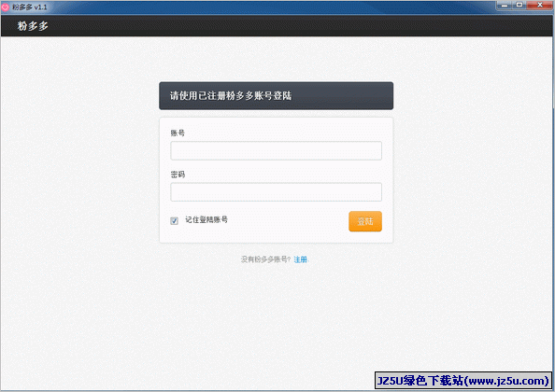The width and height of the screenshot is (555, 392).
Task: Minimize the 粉多多 window
Action: [x=505, y=6]
